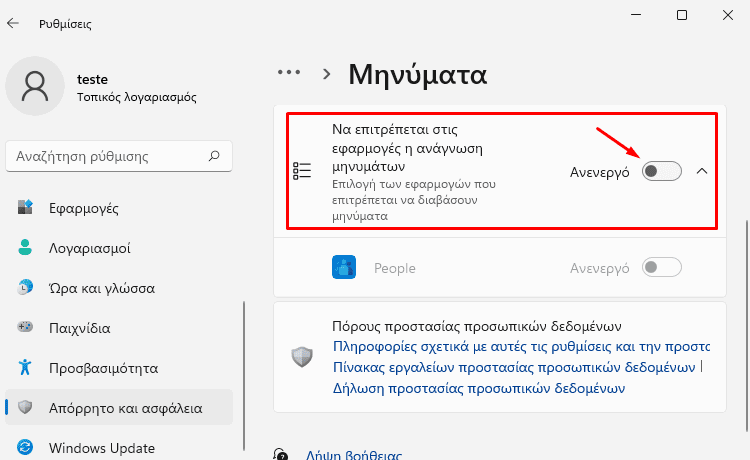Click the People app icon
750x460 pixels.
click(344, 267)
